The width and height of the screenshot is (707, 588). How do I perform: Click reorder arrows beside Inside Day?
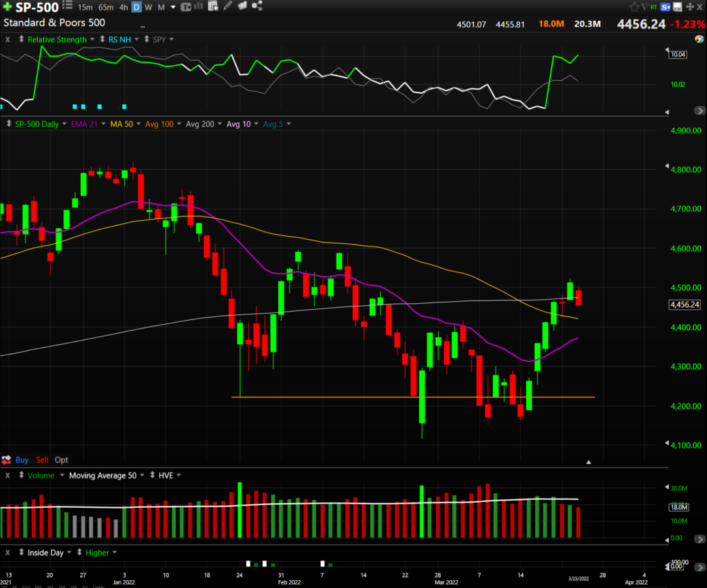21,552
